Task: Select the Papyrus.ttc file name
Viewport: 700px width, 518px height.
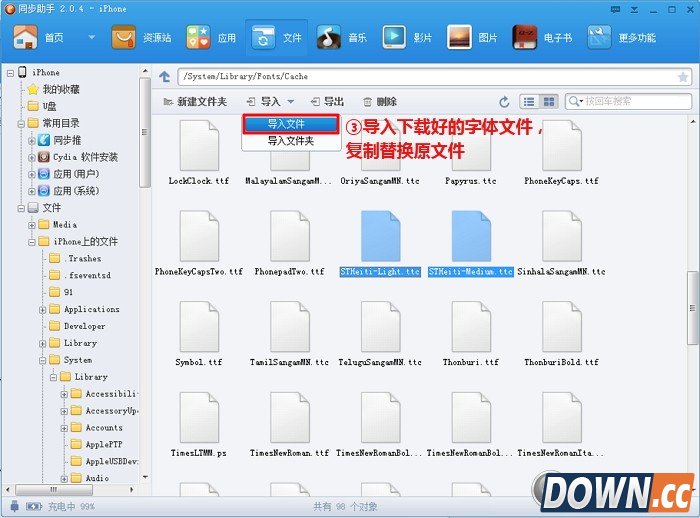Action: point(471,181)
